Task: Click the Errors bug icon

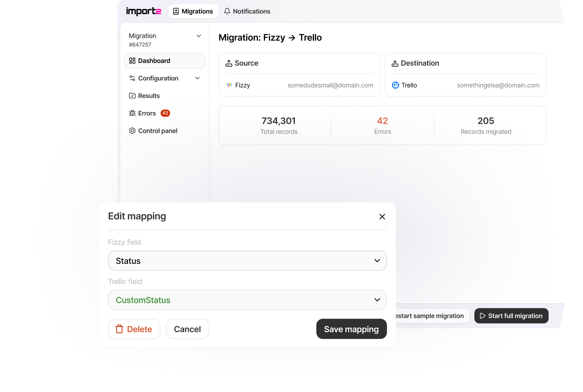Action: tap(132, 113)
